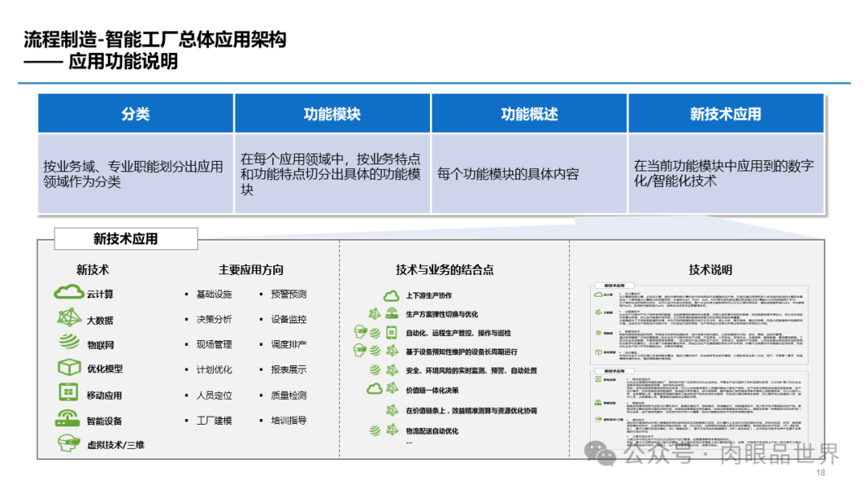Click the network icon beside 基于设备预知性维护的设备长周期运行
Image resolution: width=868 pixels, height=489 pixels.
(x=392, y=351)
